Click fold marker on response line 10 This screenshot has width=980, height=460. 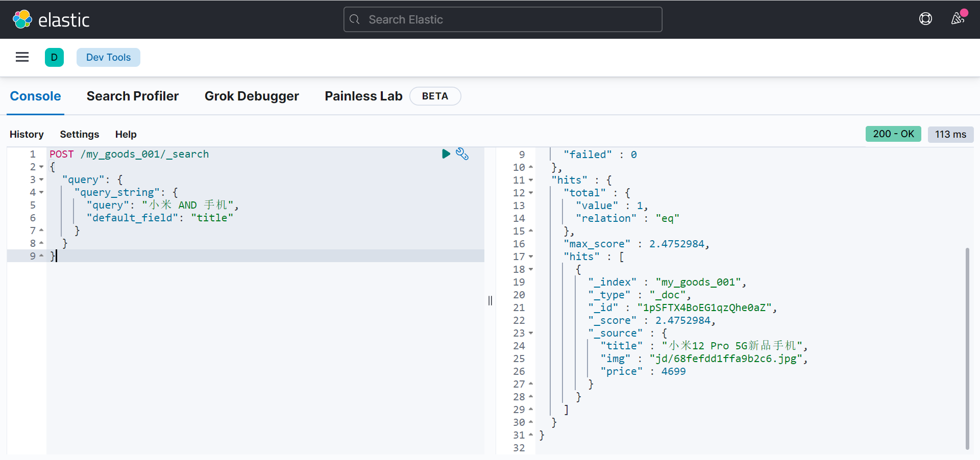click(531, 167)
